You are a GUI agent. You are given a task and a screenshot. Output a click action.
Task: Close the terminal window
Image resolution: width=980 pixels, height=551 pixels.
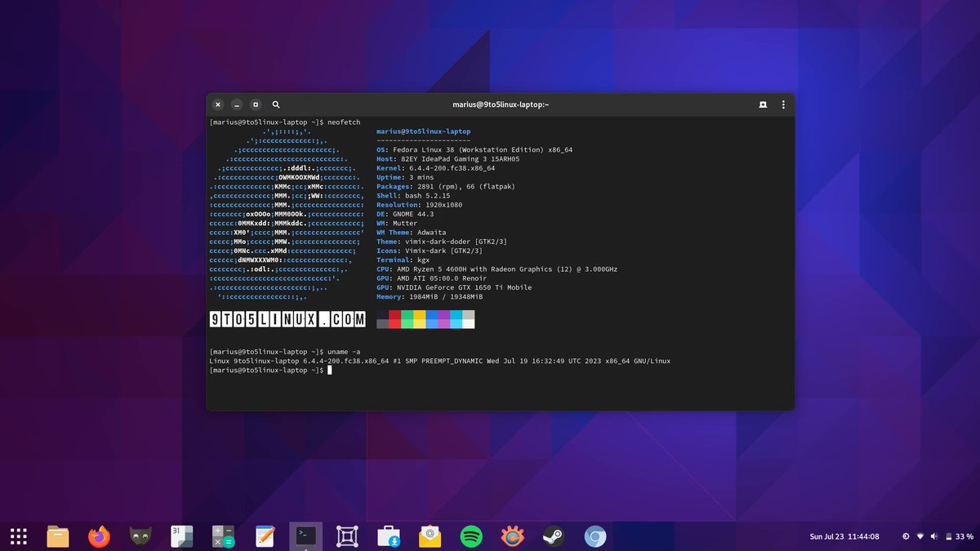[x=218, y=104]
